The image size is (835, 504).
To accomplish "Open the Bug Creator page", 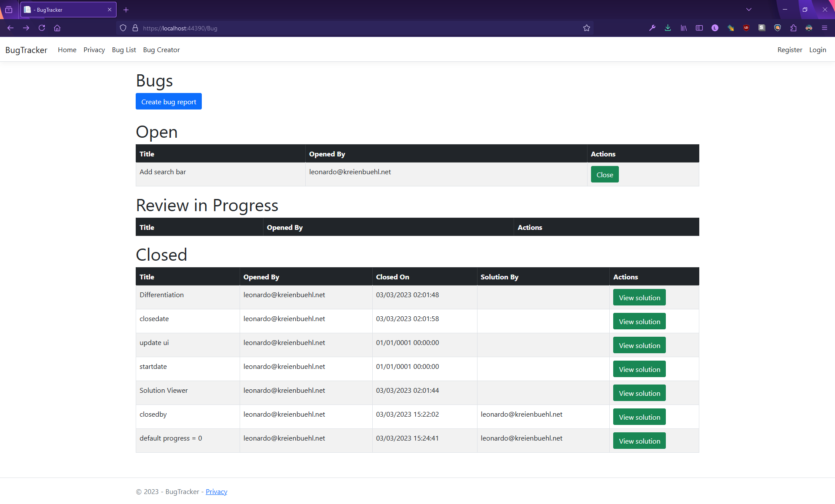I will (161, 50).
